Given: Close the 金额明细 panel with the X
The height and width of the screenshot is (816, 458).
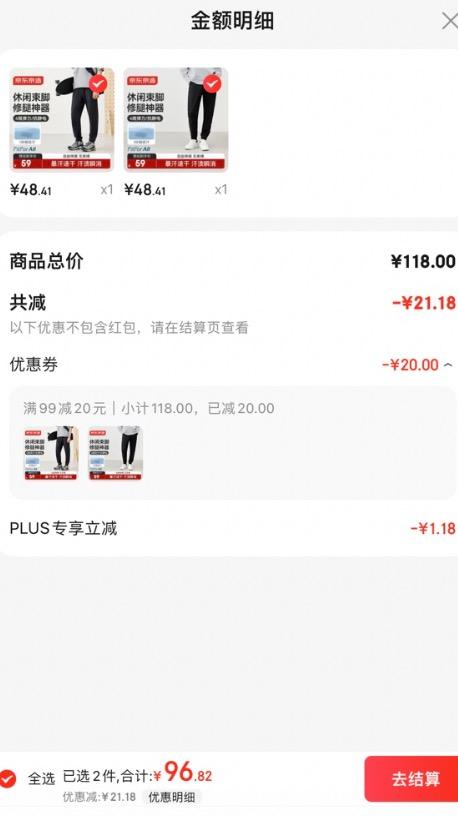Looking at the screenshot, I should (449, 21).
